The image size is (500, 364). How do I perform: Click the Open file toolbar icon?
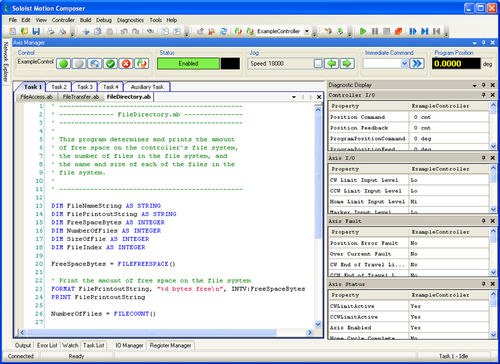[24, 31]
